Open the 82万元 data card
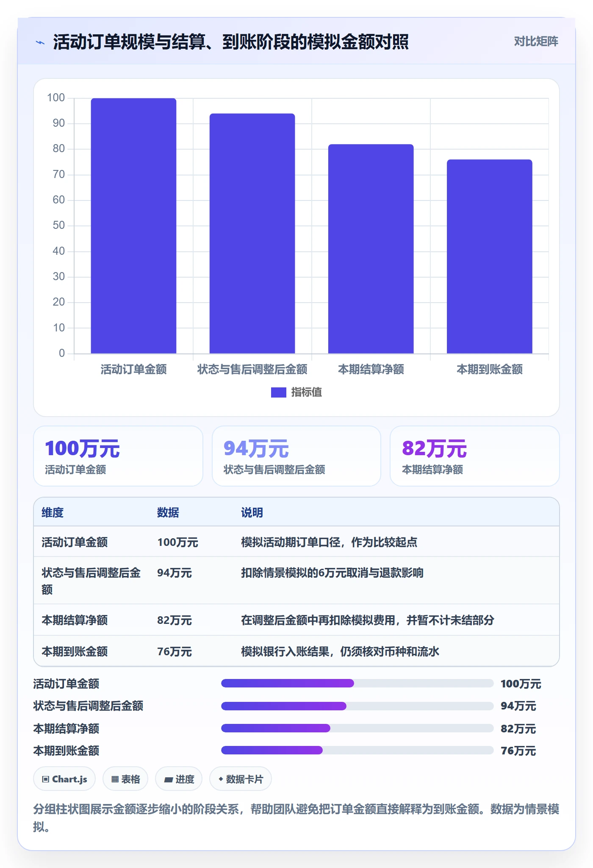This screenshot has height=868, width=593. 474,456
